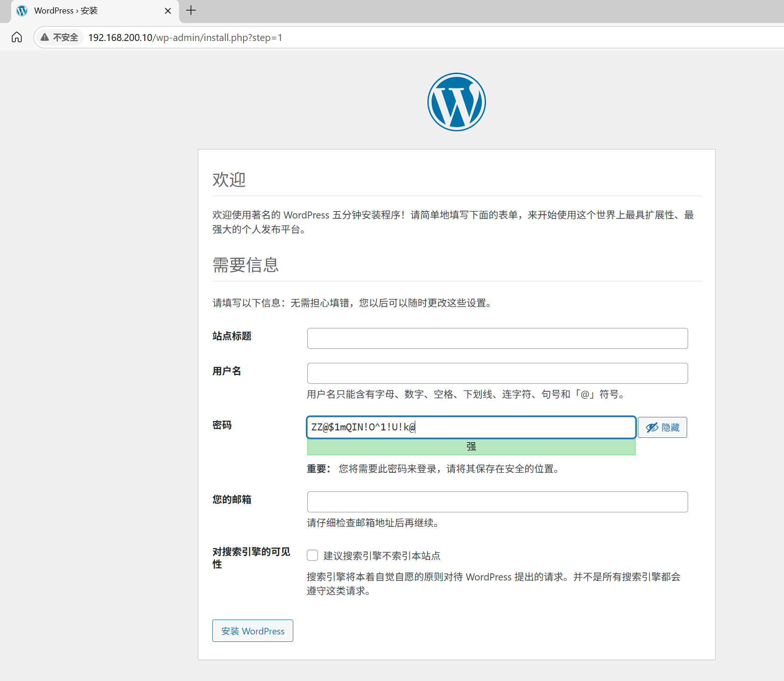Click the 强 password strength indicator
Viewport: 784px width, 681px height.
(x=471, y=447)
